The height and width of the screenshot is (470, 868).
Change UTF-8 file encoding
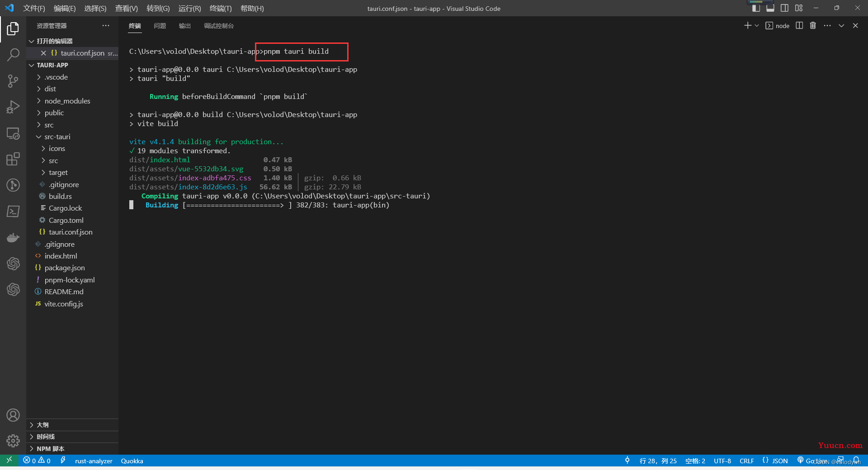tap(722, 461)
